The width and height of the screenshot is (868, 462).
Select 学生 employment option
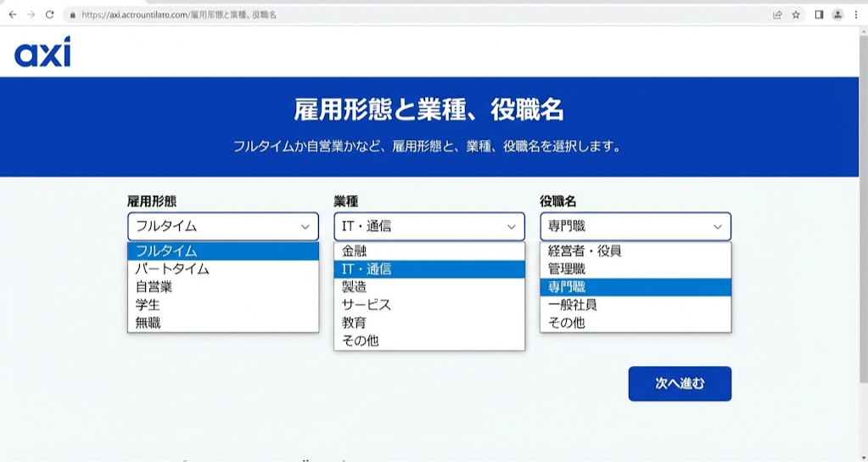[x=148, y=305]
